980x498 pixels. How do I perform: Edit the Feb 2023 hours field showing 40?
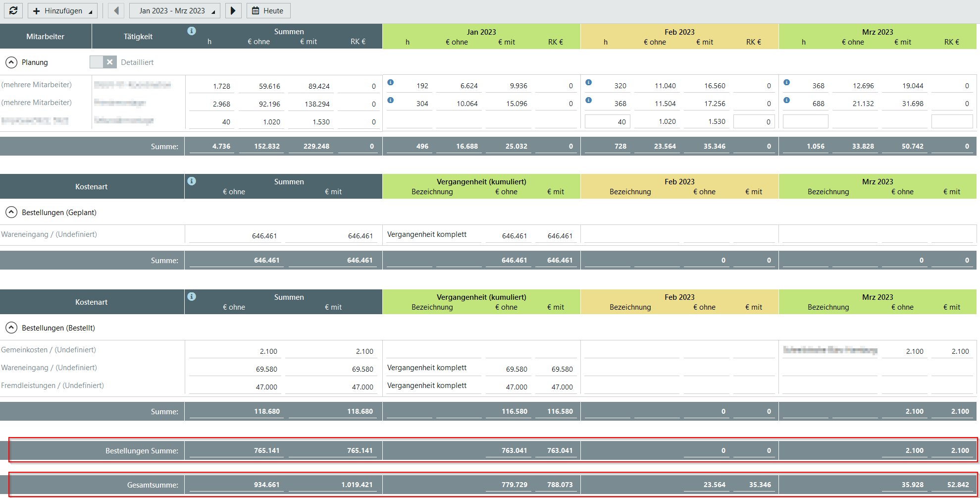pyautogui.click(x=607, y=121)
